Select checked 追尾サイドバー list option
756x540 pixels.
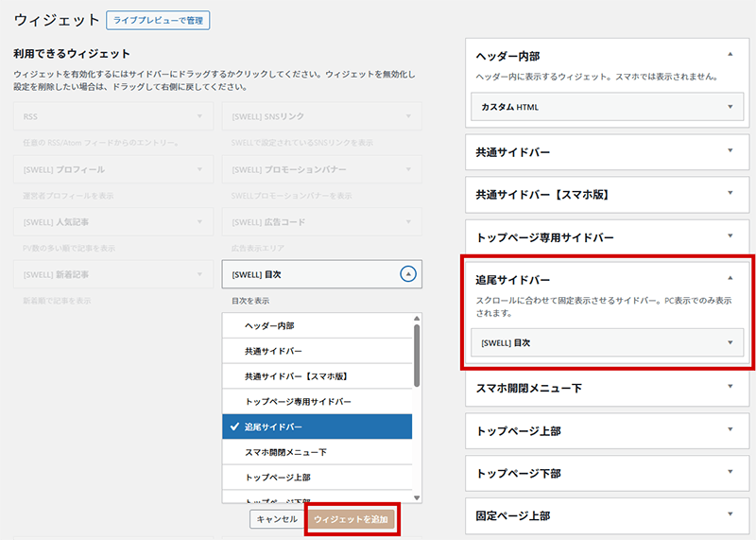click(x=317, y=427)
